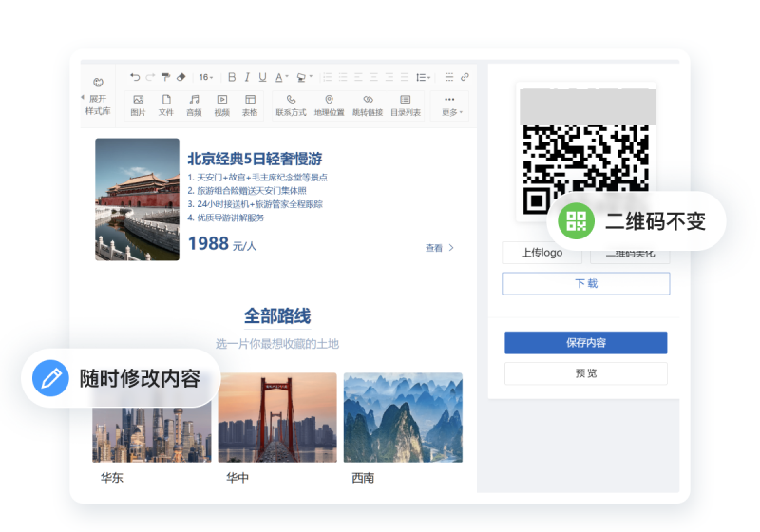Select the 西南 mountains image
Screen dimensions: 760x532
point(403,417)
